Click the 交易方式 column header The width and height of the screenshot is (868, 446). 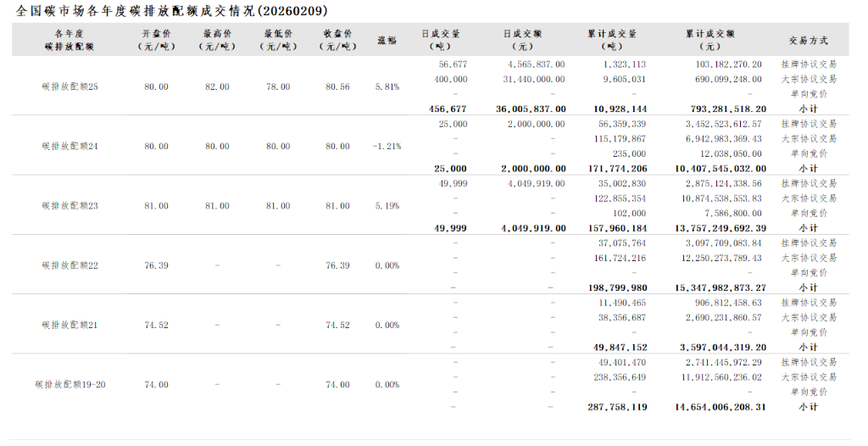click(x=808, y=40)
